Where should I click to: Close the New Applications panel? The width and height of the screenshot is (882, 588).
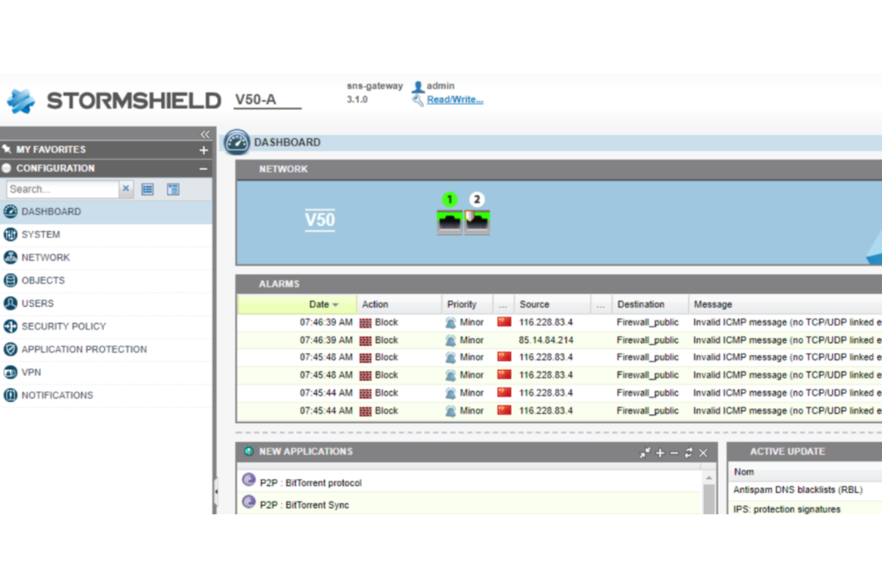point(703,453)
